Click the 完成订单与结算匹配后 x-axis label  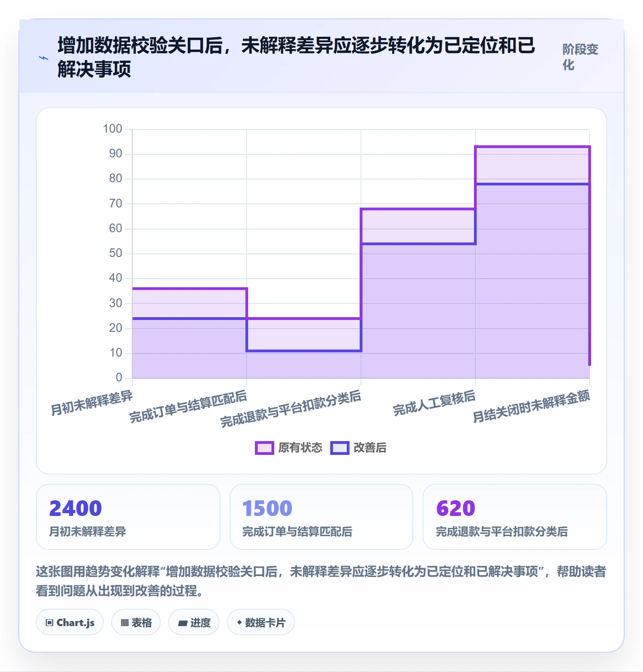[x=188, y=406]
